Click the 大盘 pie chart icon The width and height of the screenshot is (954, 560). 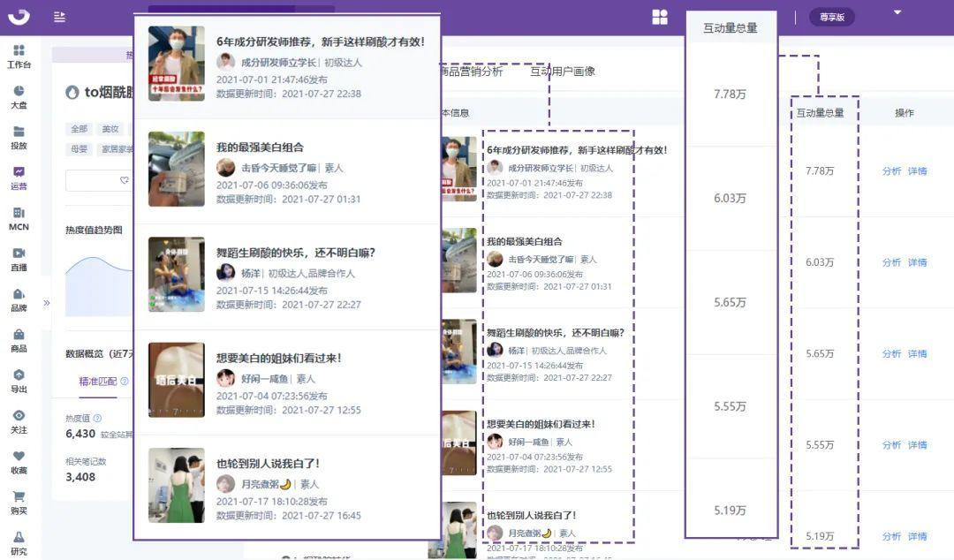click(19, 91)
